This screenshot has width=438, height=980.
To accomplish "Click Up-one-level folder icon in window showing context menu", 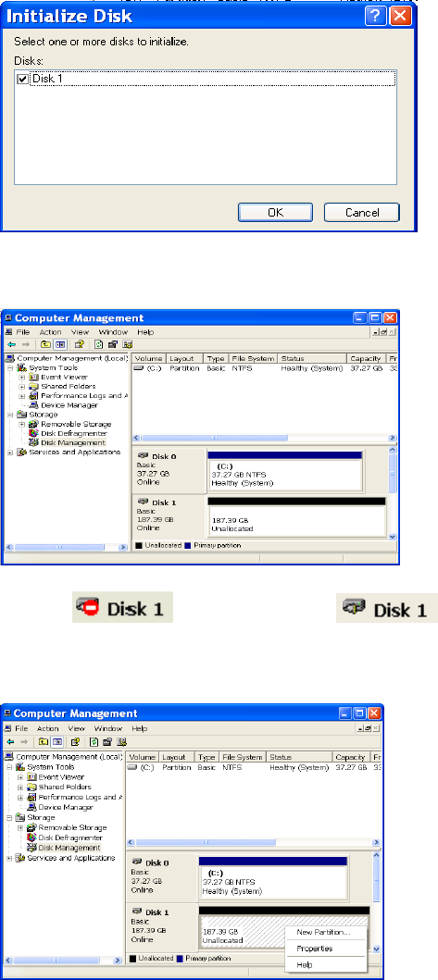I will tap(44, 742).
